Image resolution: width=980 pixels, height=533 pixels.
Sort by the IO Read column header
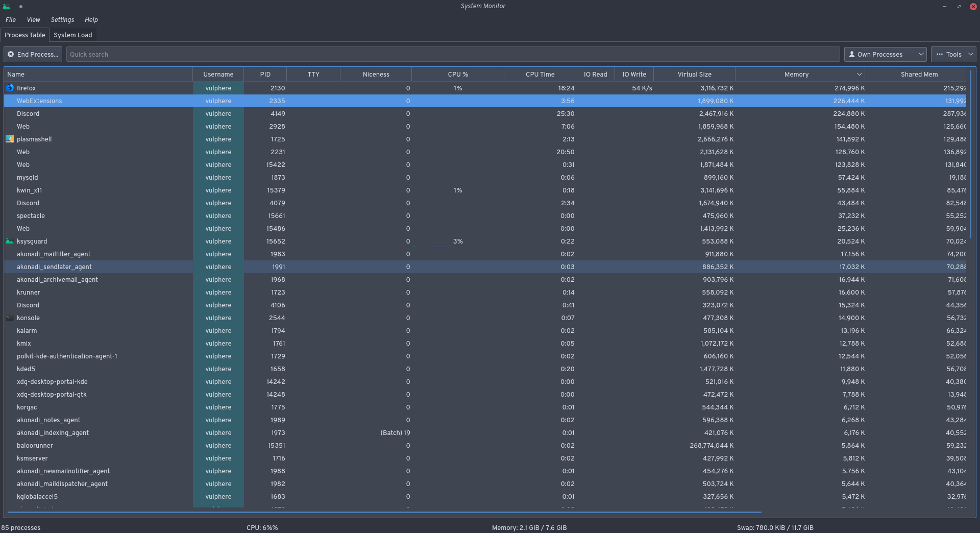pyautogui.click(x=595, y=74)
